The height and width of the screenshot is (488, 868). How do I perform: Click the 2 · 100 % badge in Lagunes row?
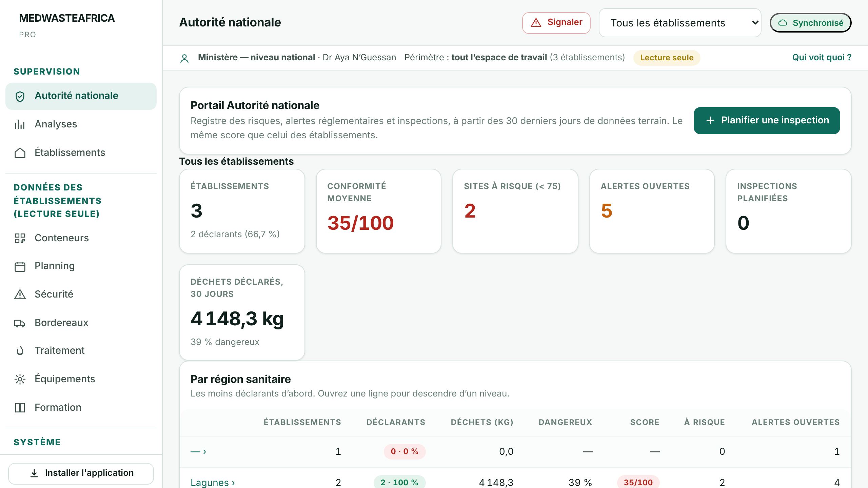click(x=399, y=482)
